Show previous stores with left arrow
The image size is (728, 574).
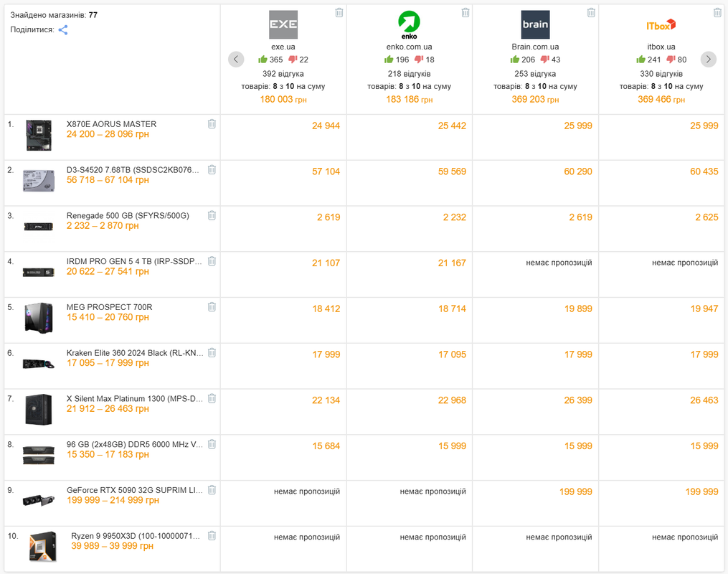pos(236,59)
